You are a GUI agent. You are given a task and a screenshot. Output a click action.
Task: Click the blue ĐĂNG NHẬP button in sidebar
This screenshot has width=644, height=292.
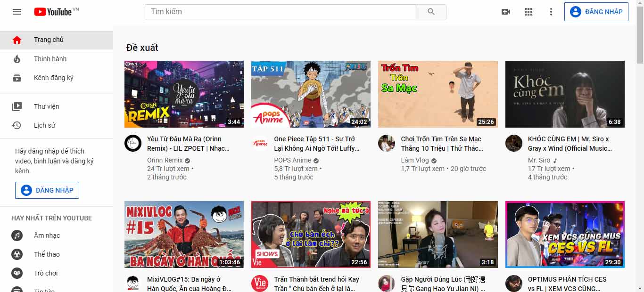click(x=47, y=190)
